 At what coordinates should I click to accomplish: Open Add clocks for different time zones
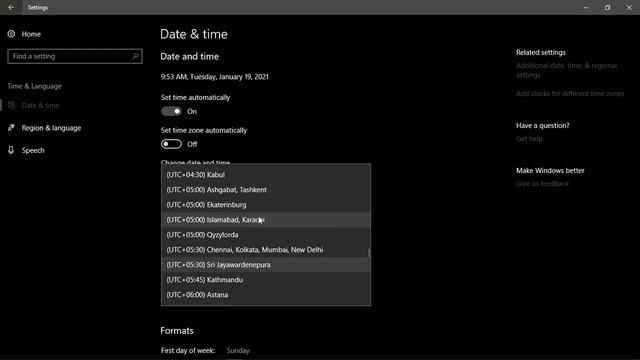point(570,93)
